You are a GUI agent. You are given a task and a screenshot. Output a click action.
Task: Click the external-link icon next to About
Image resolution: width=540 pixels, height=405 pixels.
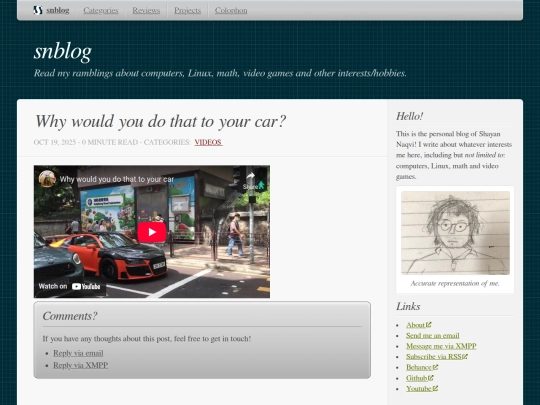[429, 324]
